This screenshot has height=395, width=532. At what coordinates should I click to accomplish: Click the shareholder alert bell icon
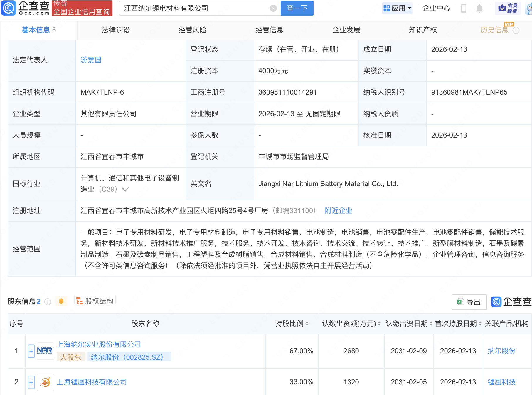click(61, 301)
